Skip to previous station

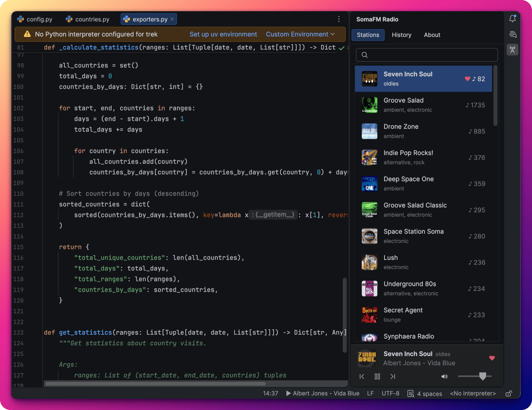pos(362,376)
